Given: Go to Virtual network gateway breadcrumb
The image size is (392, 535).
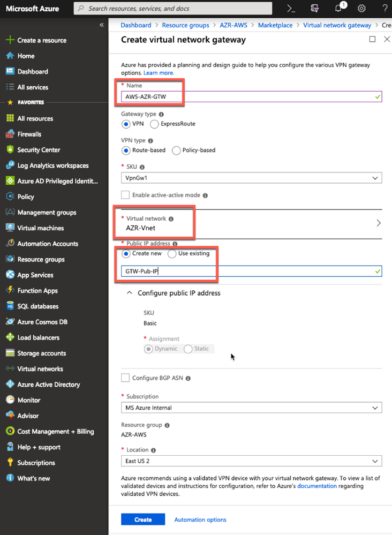Looking at the screenshot, I should [x=337, y=25].
